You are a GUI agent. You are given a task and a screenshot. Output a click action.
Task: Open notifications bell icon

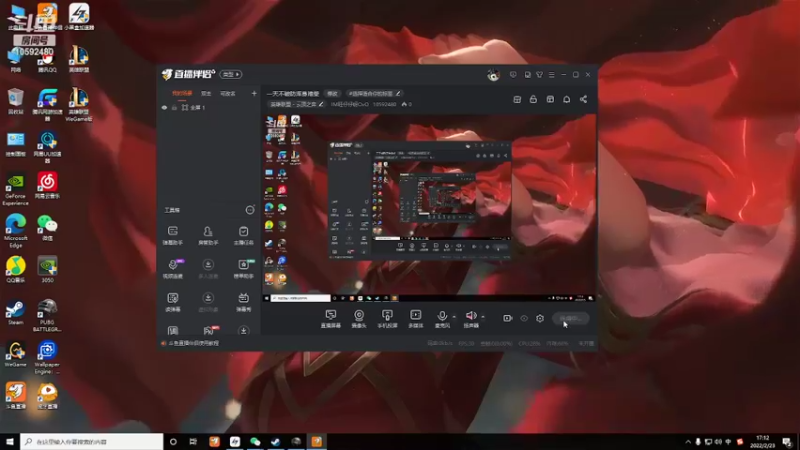click(566, 99)
